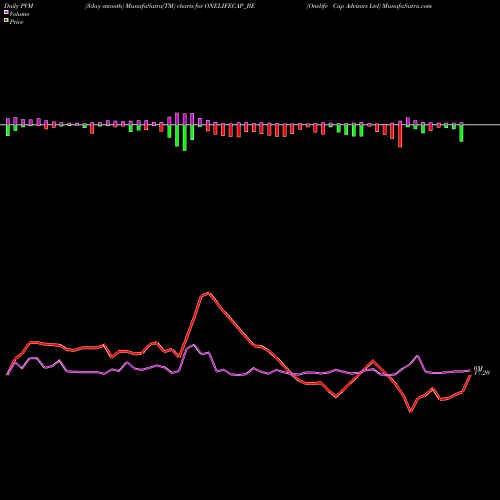Select the 'Price' legend label
The width and height of the screenshot is (500, 500).
point(16,22)
